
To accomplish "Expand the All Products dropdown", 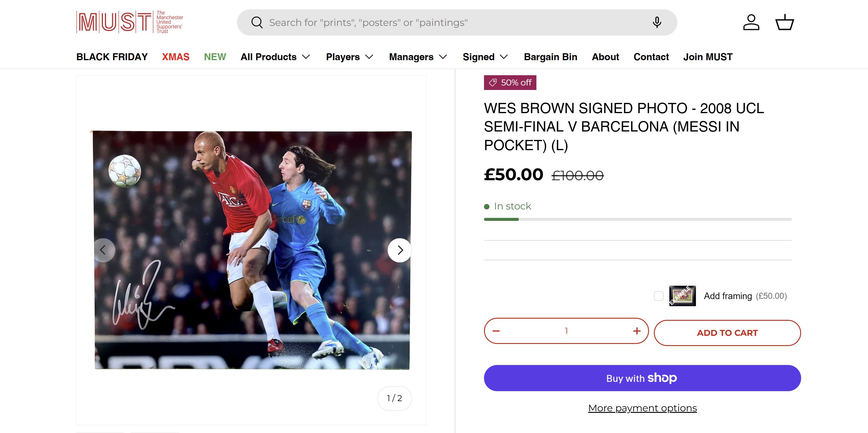I will click(275, 57).
